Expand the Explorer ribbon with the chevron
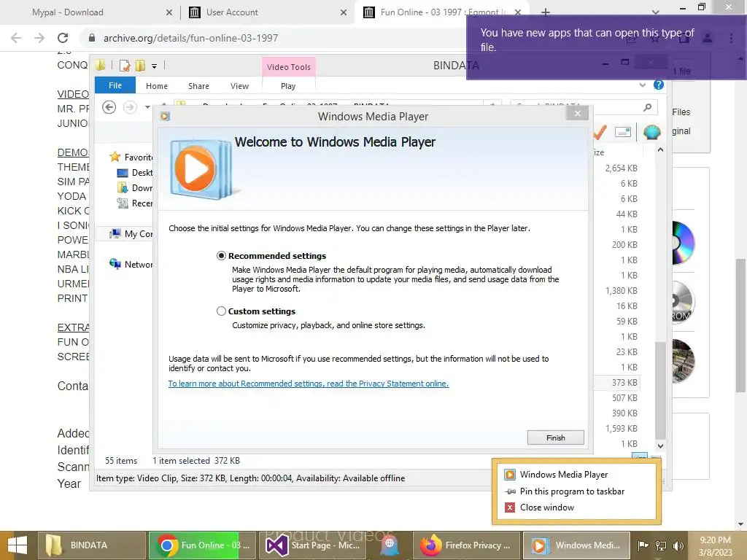The height and width of the screenshot is (560, 747). [642, 85]
